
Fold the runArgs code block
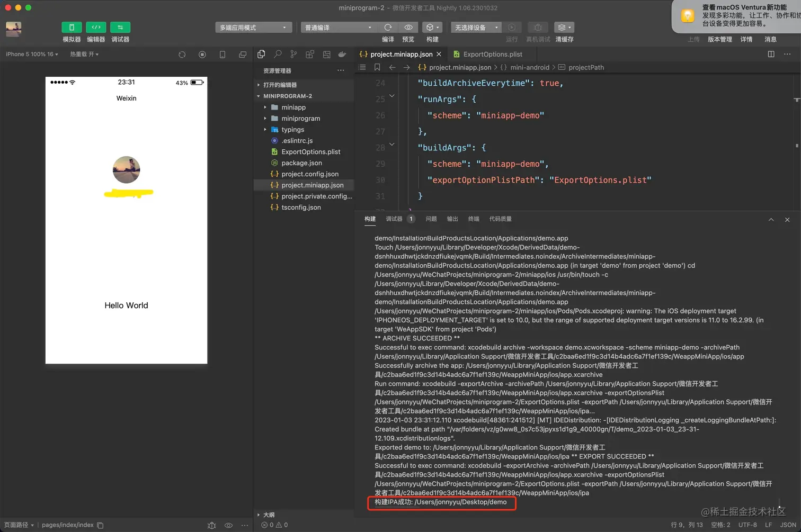coord(392,96)
